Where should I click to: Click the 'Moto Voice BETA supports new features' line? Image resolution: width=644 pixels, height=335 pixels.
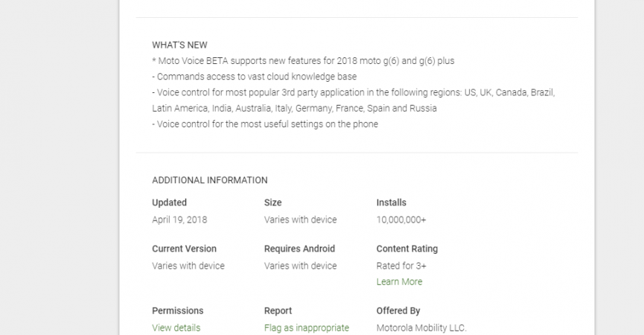click(303, 61)
